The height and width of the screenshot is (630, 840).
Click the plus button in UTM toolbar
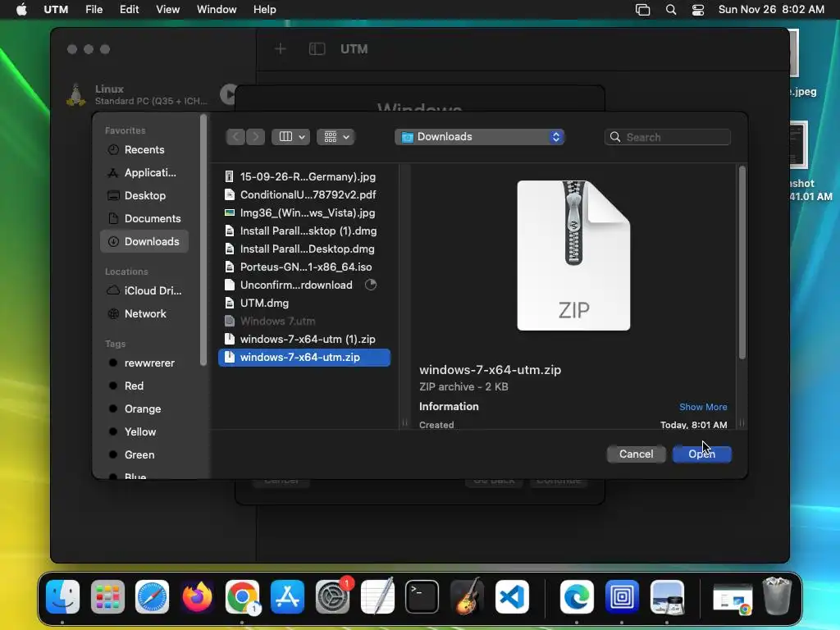point(281,49)
